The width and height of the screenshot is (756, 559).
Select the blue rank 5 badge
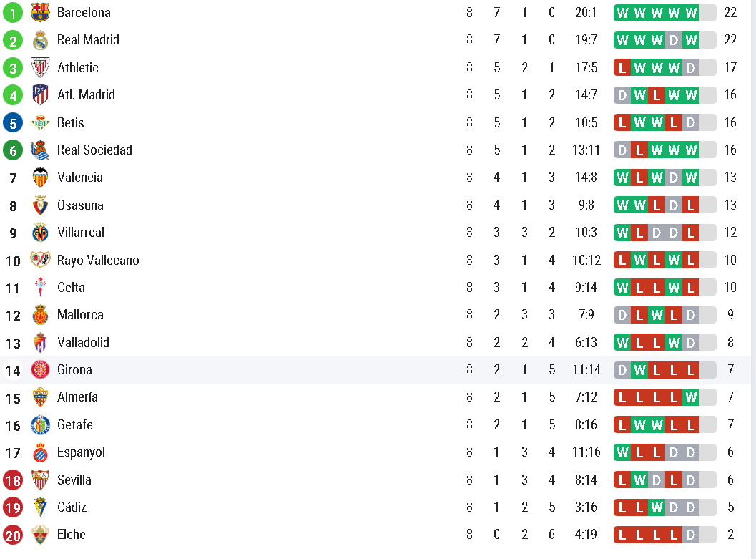[13, 122]
